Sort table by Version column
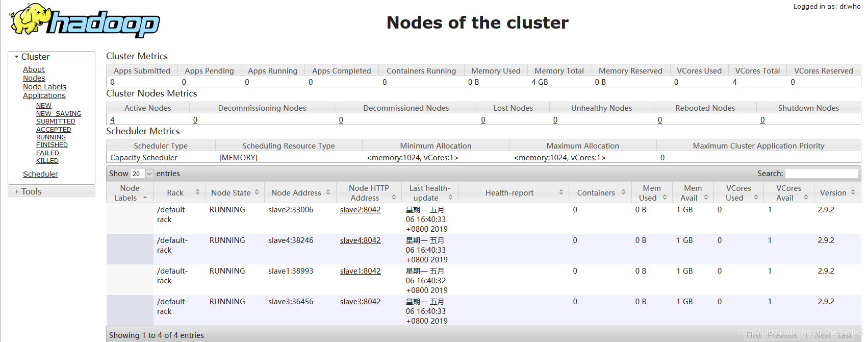 [x=837, y=193]
